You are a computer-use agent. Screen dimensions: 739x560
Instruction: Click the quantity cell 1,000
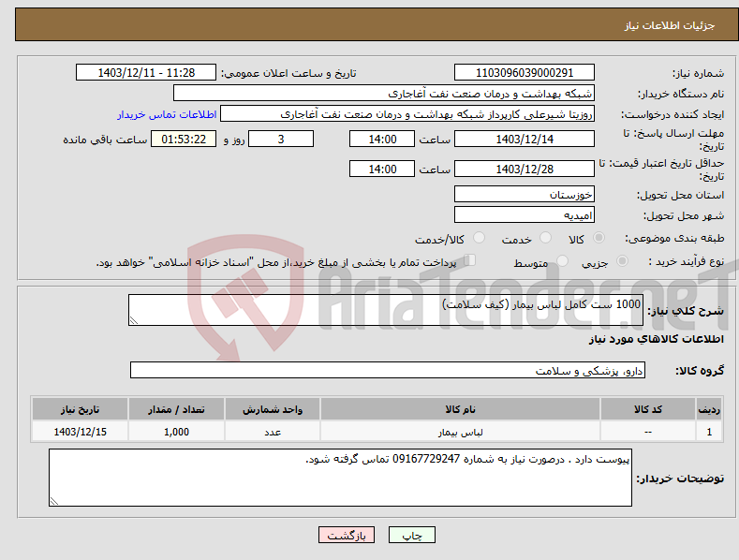(176, 432)
